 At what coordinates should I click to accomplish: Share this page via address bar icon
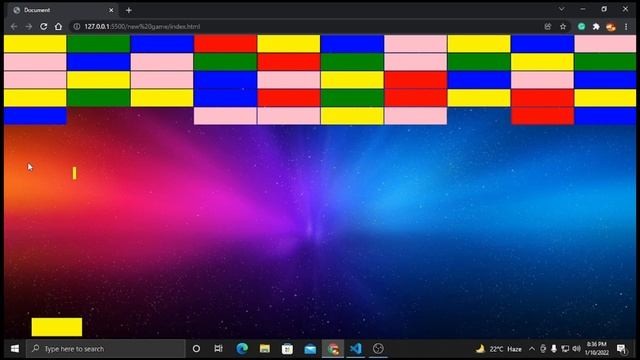(548, 27)
